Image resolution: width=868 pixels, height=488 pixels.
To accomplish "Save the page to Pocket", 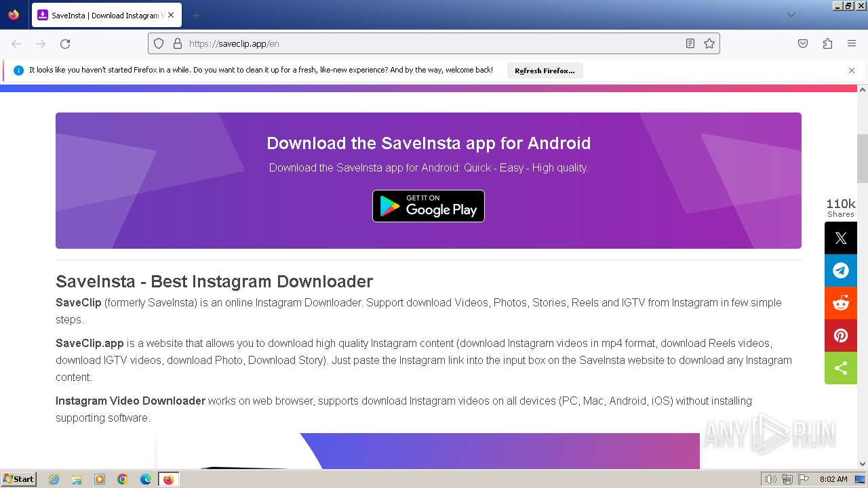I will pos(803,43).
